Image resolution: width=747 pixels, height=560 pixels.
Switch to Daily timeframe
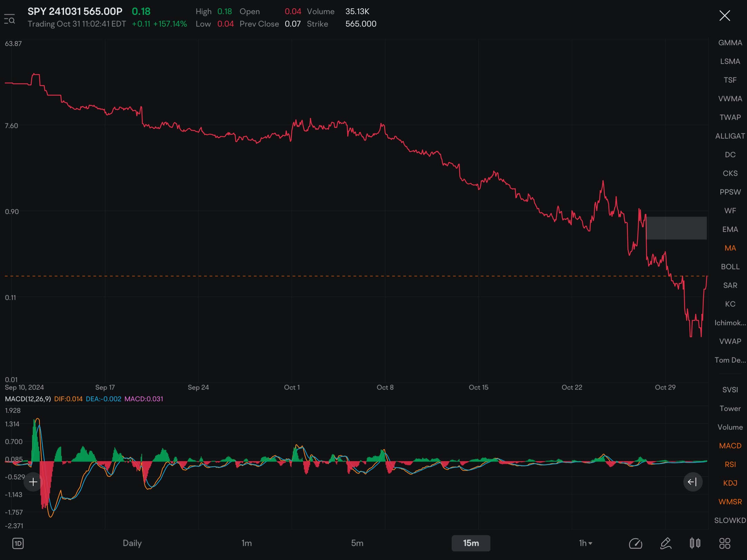tap(132, 543)
